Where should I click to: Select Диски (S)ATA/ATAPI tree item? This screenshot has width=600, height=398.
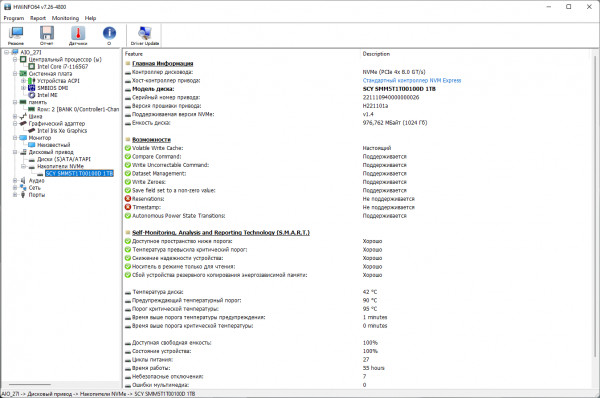click(x=64, y=159)
